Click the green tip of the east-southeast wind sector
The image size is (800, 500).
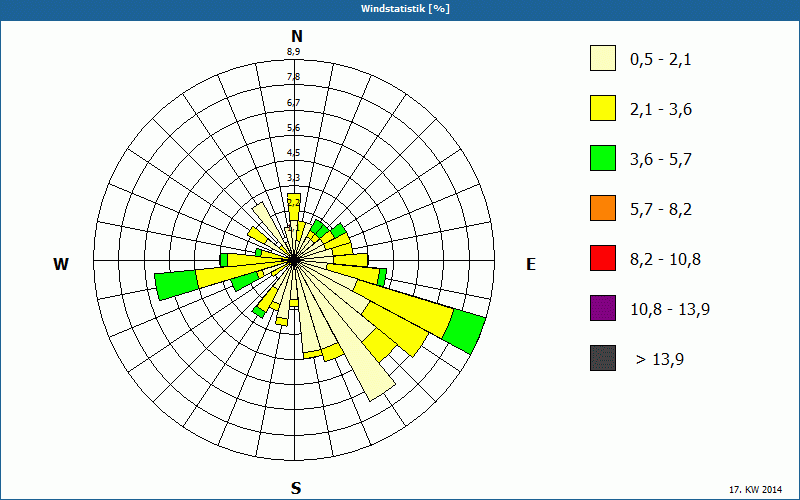coord(464,332)
